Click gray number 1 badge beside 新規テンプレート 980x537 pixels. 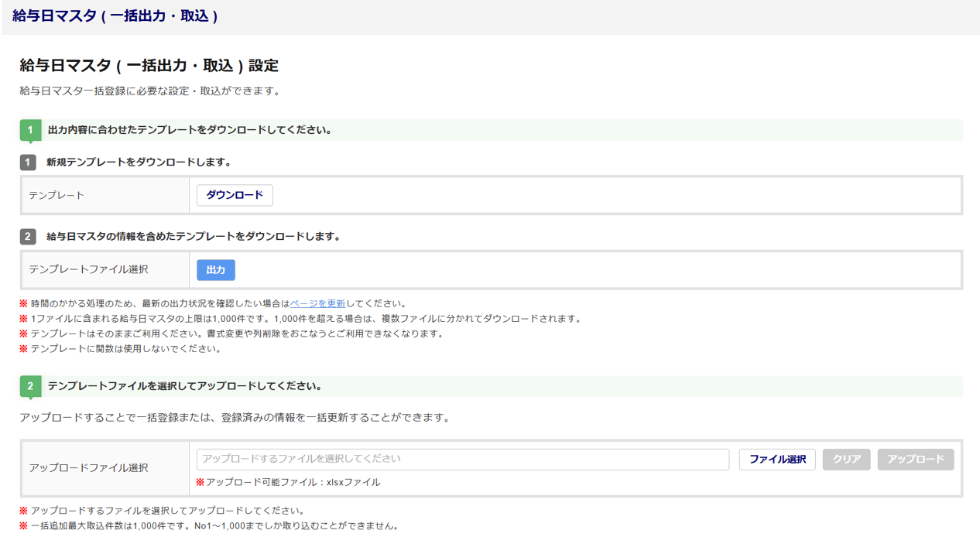28,162
